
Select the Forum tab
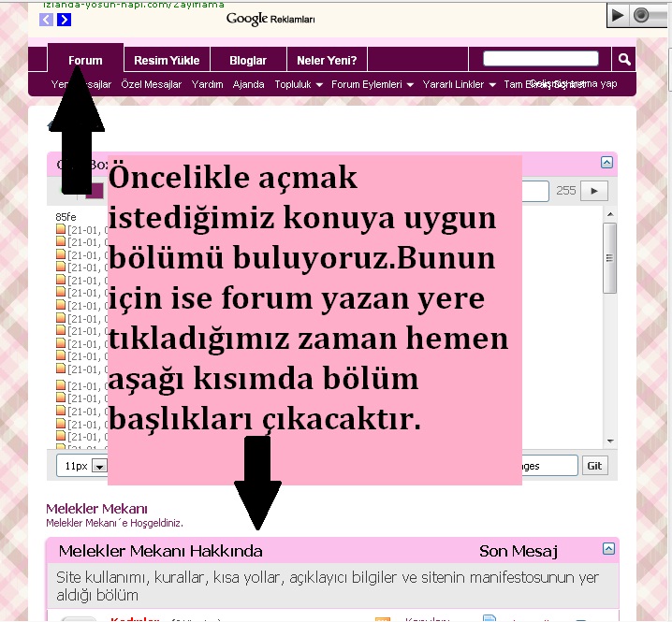coord(85,60)
